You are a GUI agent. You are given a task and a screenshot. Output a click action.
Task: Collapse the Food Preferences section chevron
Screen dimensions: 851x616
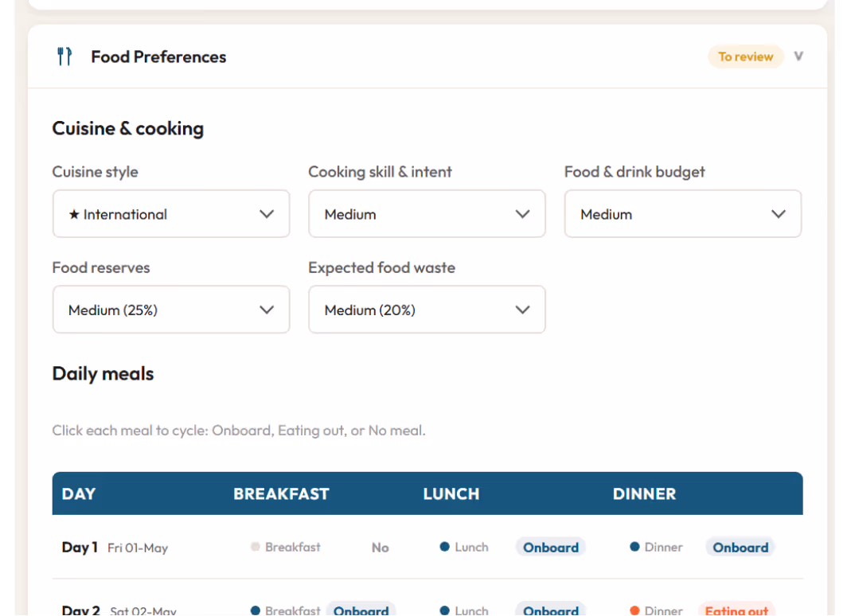click(x=798, y=57)
